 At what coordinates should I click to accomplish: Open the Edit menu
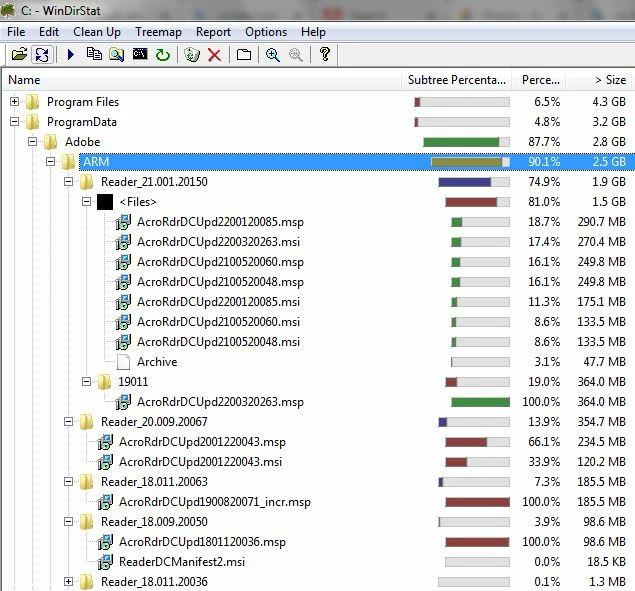coord(49,32)
